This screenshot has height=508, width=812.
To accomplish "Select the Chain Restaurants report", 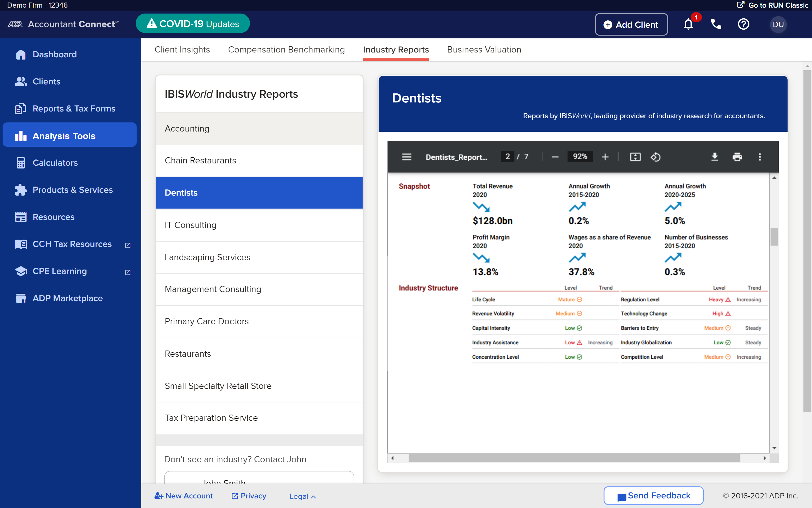I will (x=259, y=160).
